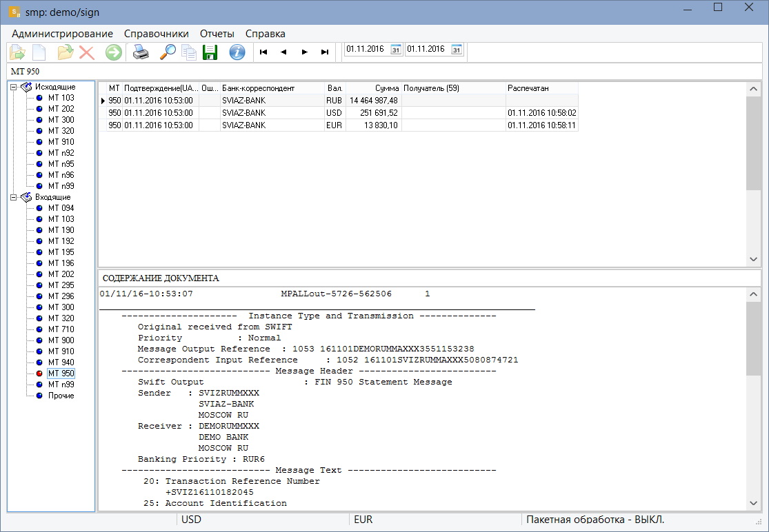Select MT 192 in the tree

(x=61, y=241)
